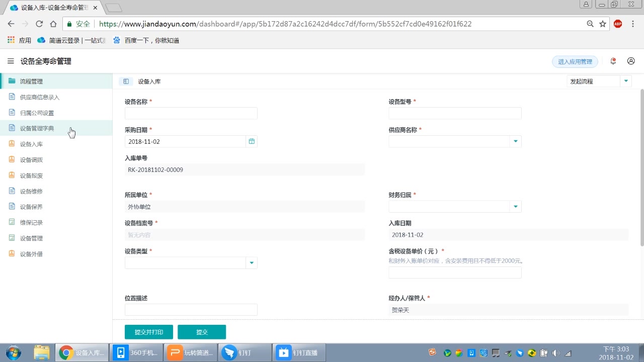Viewport: 644px width, 362px height.
Task: Click 进入应用管理 button
Action: [x=575, y=61]
